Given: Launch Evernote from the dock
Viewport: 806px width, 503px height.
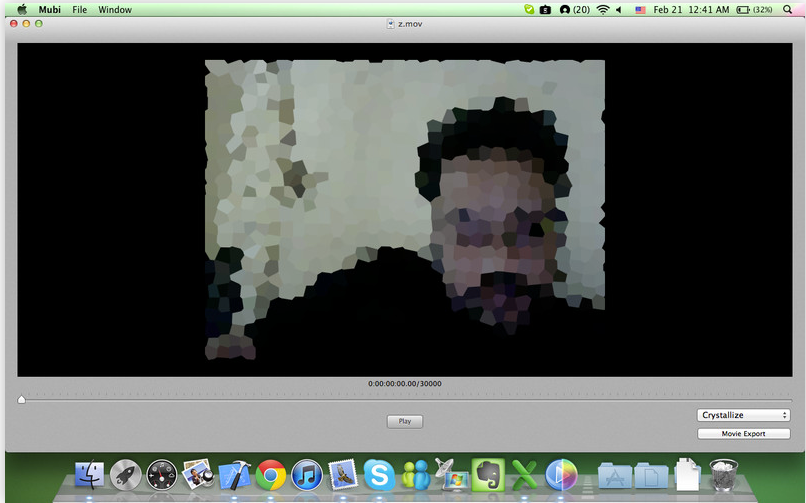Looking at the screenshot, I should [488, 474].
